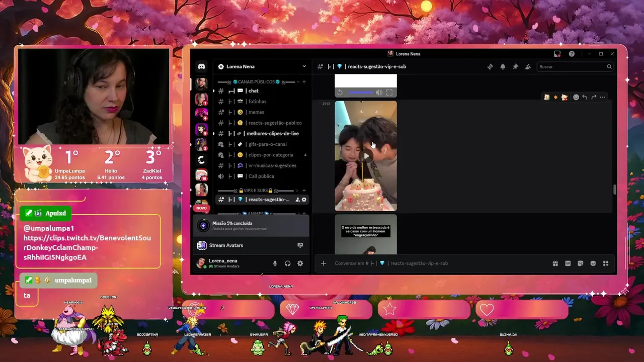This screenshot has height=362, width=644.
Task: Click the Missão 5% concluída quest banner
Action: click(251, 226)
